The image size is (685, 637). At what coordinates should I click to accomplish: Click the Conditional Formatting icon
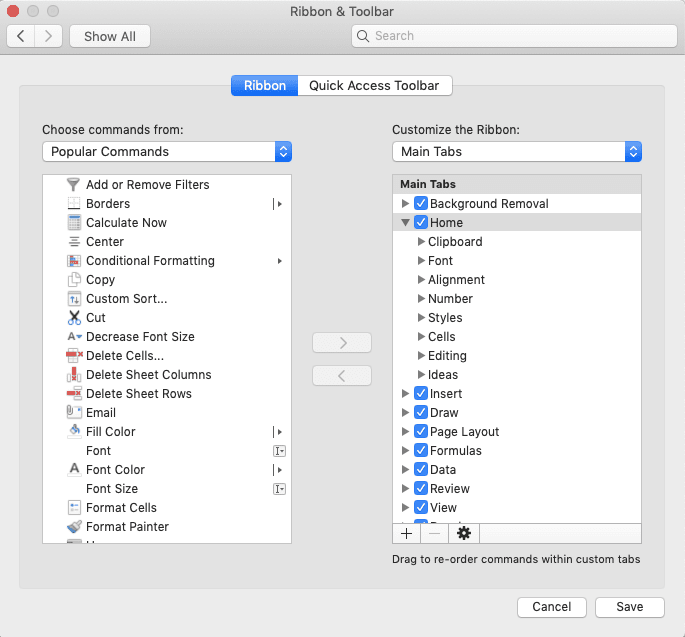click(x=74, y=261)
